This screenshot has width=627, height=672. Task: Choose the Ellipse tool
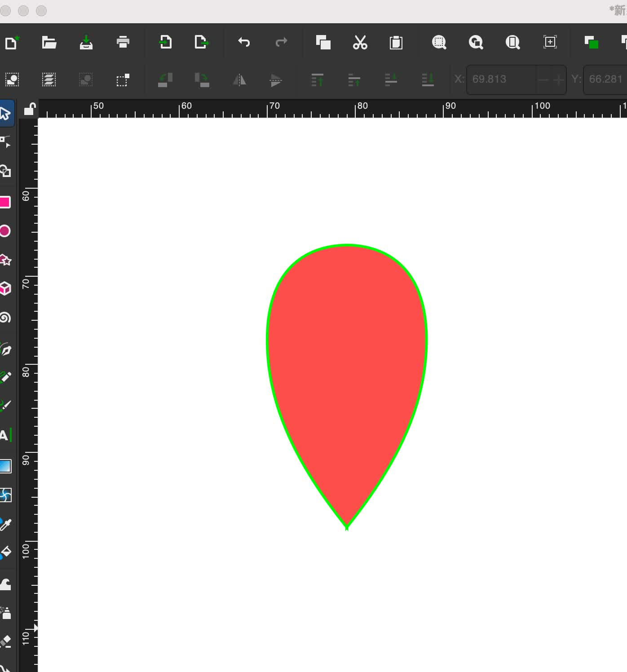5,231
